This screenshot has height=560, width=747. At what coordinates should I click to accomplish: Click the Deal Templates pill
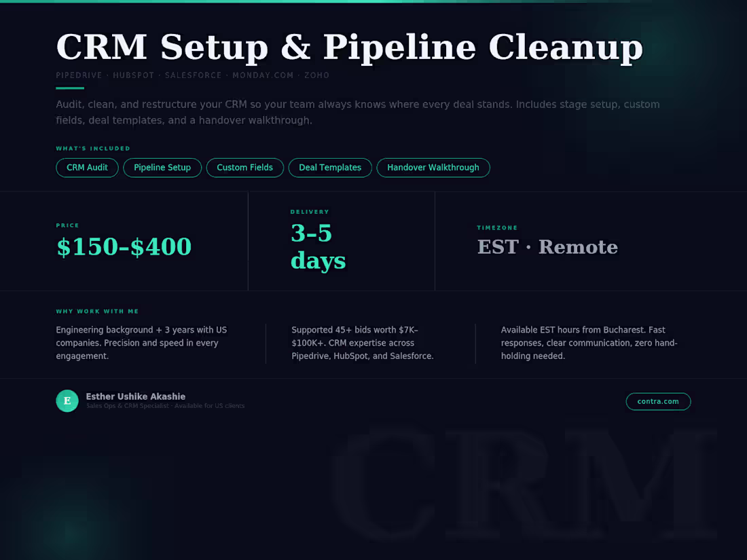330,168
